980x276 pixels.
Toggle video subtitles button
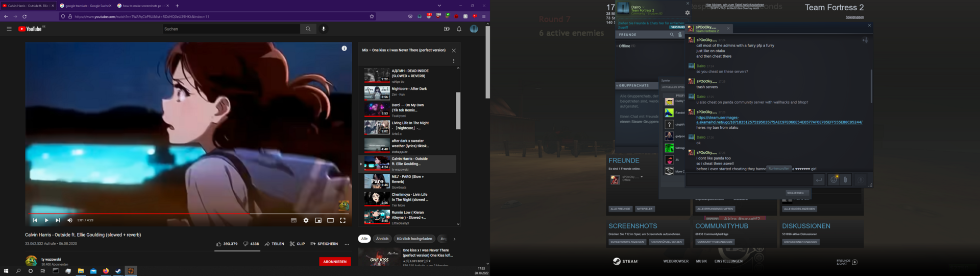click(x=293, y=220)
